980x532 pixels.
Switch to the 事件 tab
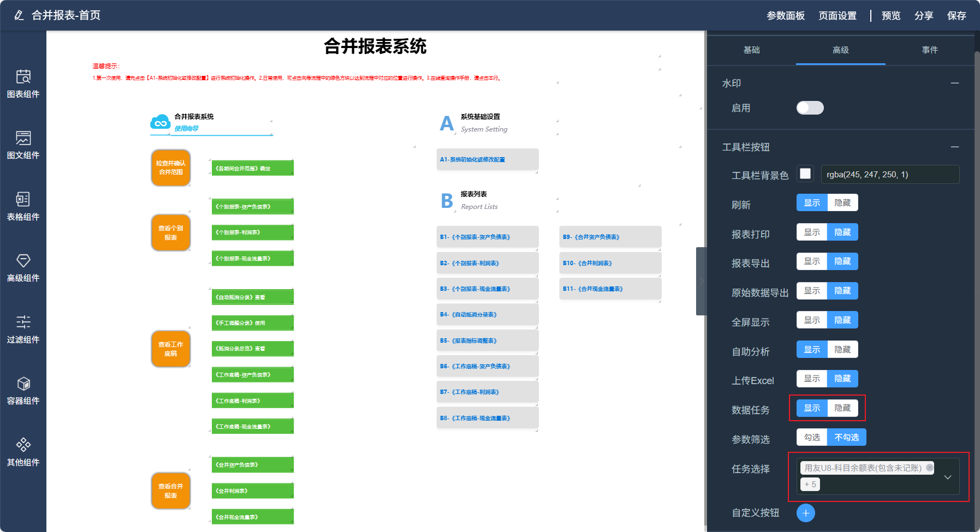[x=929, y=50]
